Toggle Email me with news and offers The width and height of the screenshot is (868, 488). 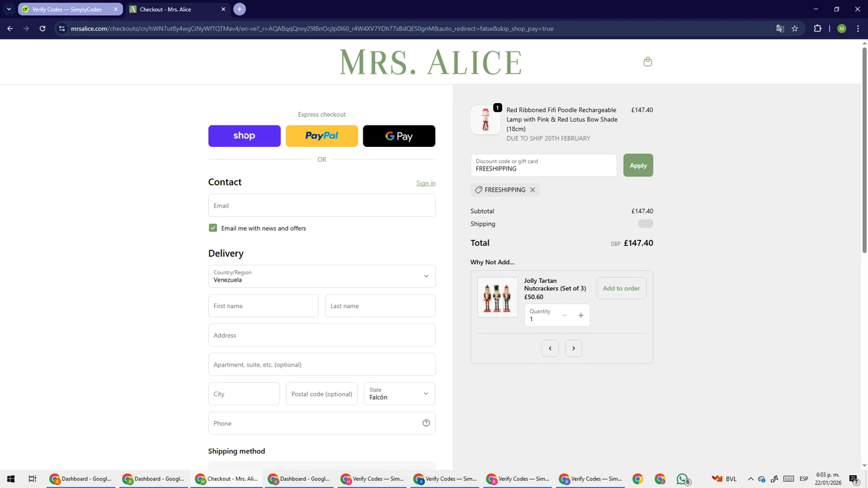(x=213, y=228)
